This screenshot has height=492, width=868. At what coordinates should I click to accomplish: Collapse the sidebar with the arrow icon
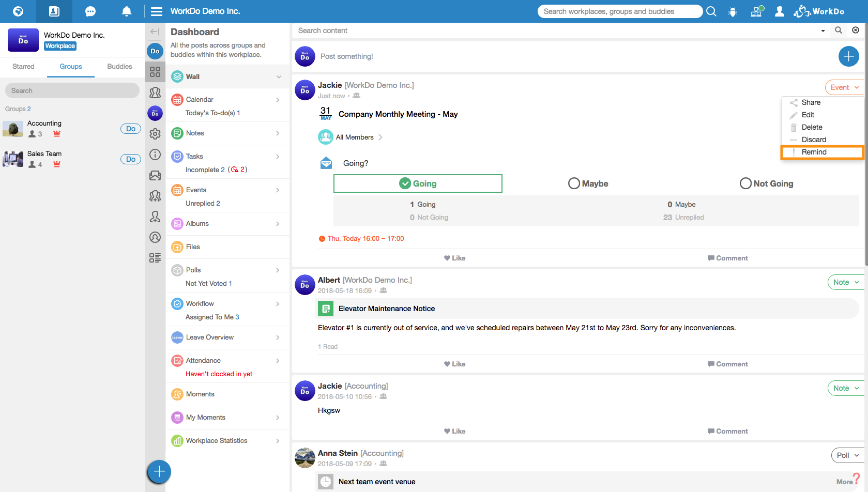155,32
